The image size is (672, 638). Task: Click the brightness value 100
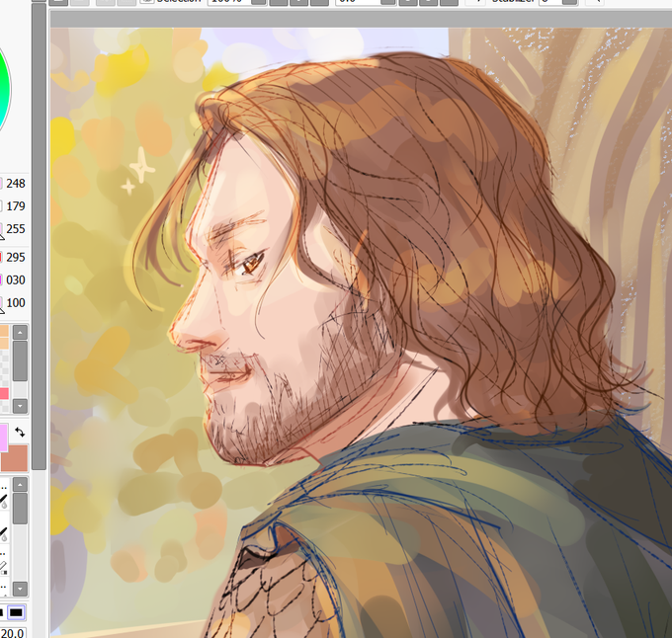click(x=16, y=302)
